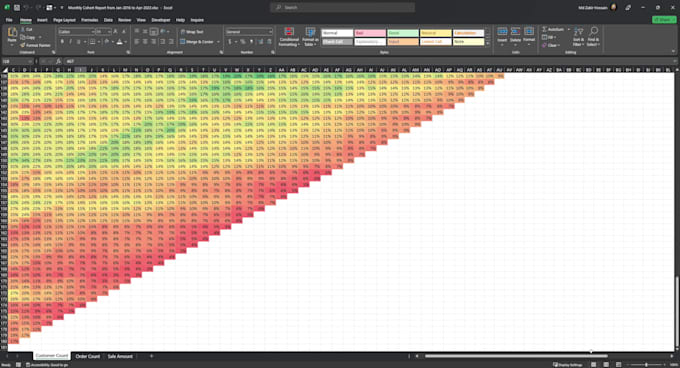Open Sort & Filter menu
680x368 pixels.
click(x=579, y=37)
